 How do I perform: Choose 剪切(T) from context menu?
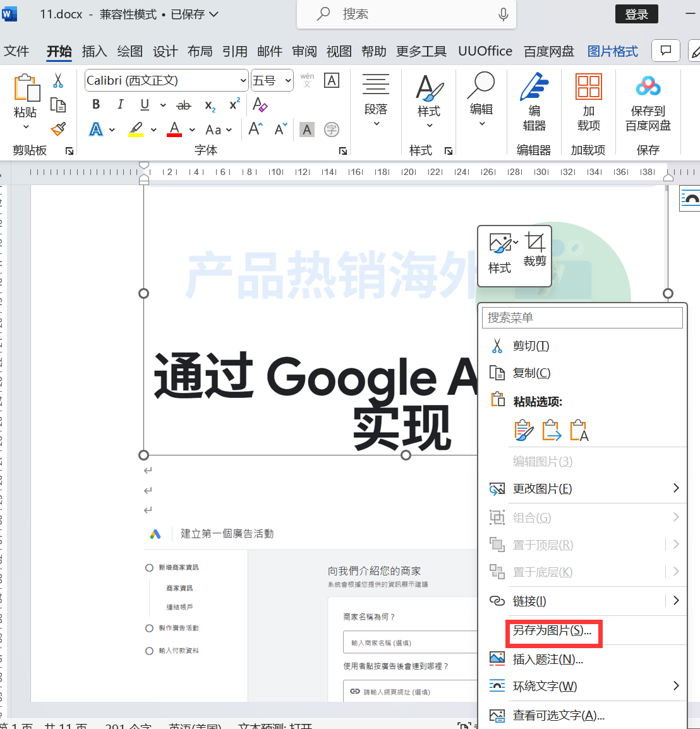coord(582,346)
